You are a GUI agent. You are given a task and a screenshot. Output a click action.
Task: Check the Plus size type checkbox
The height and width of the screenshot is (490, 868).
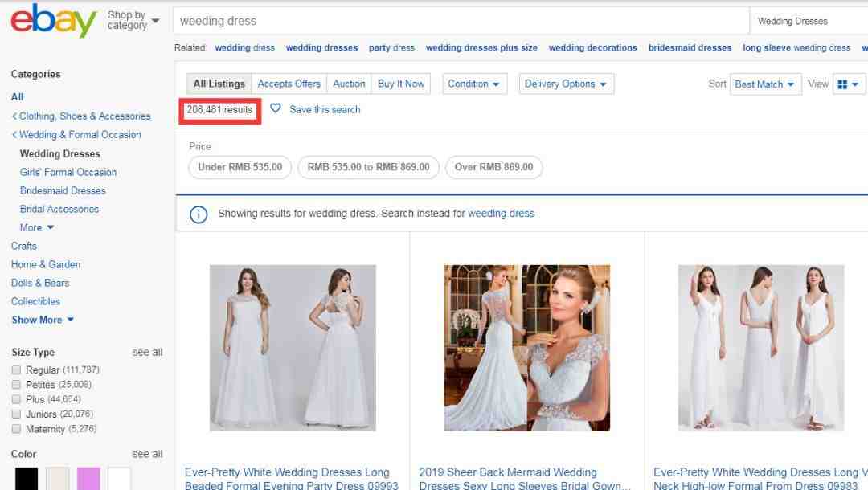(x=16, y=399)
